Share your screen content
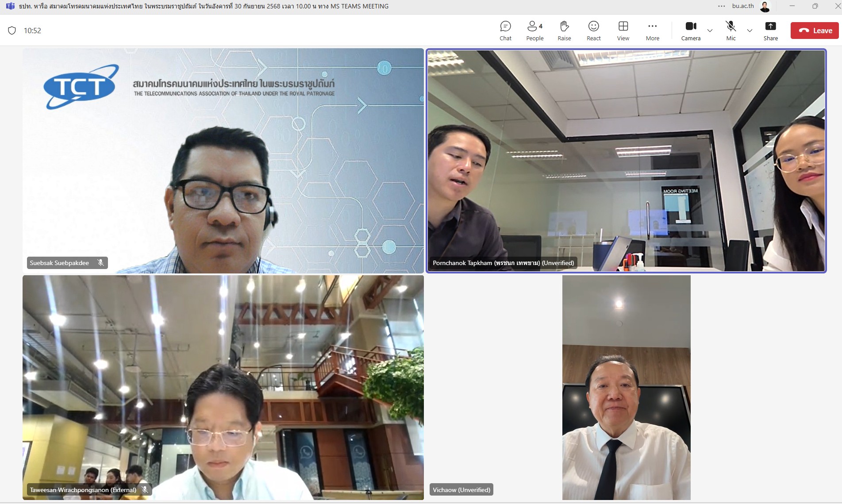842x504 pixels. (770, 31)
